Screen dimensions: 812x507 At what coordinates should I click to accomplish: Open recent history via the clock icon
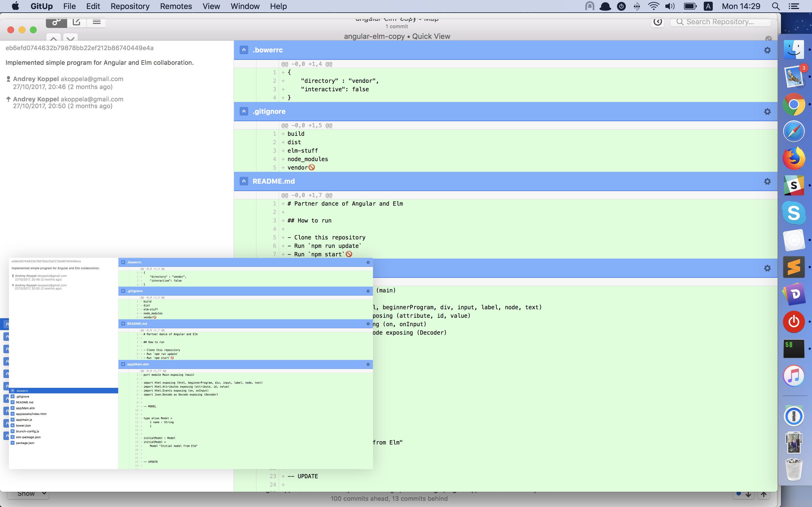(x=657, y=22)
